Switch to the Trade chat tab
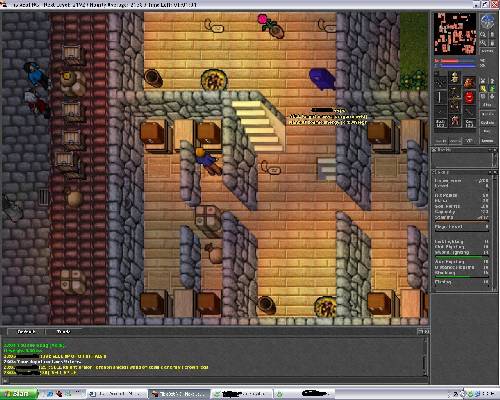The image size is (500, 400). (x=63, y=331)
